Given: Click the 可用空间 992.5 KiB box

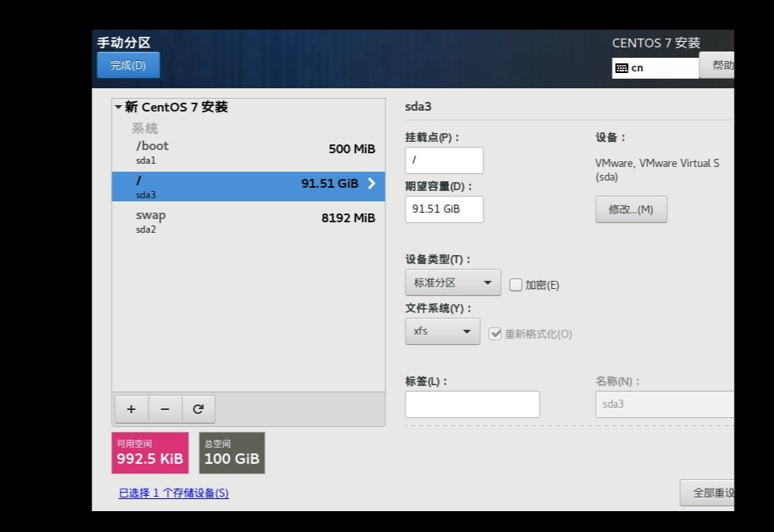Looking at the screenshot, I should (x=150, y=453).
